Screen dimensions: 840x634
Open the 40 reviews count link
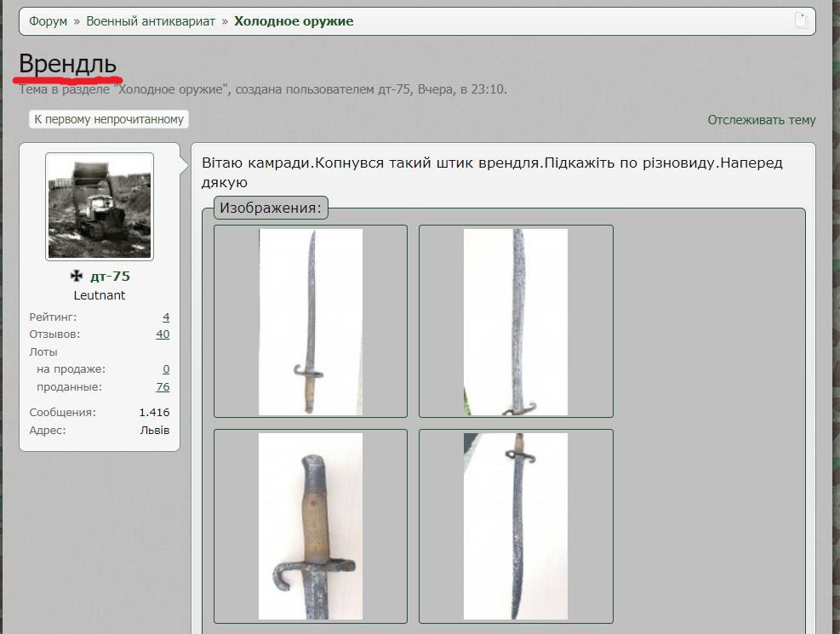pos(163,334)
